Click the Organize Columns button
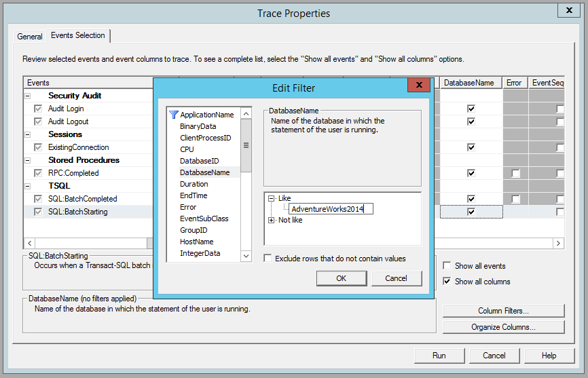The height and width of the screenshot is (378, 588). (503, 327)
